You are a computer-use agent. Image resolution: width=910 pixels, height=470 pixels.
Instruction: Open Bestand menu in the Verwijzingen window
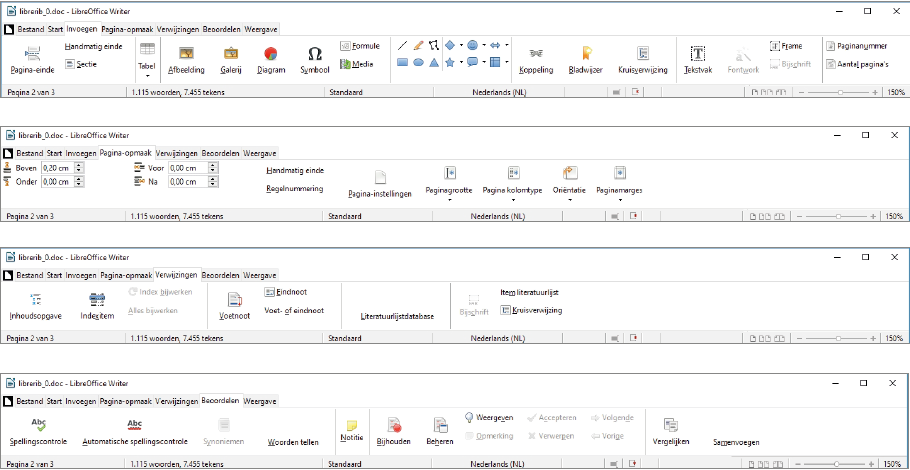point(30,274)
